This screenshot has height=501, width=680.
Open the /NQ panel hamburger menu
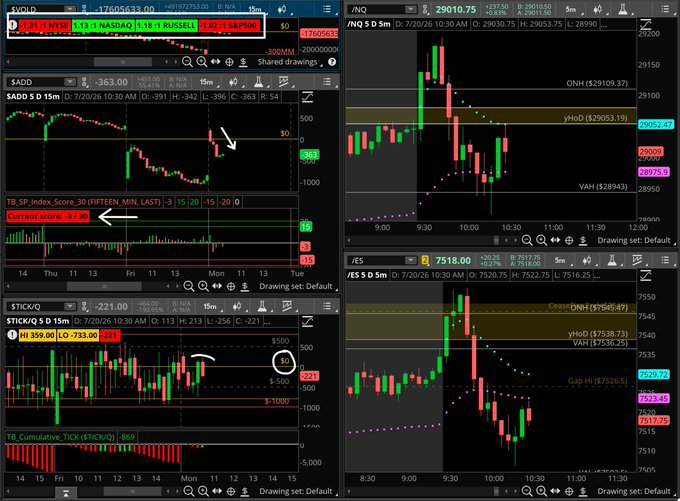click(x=665, y=9)
